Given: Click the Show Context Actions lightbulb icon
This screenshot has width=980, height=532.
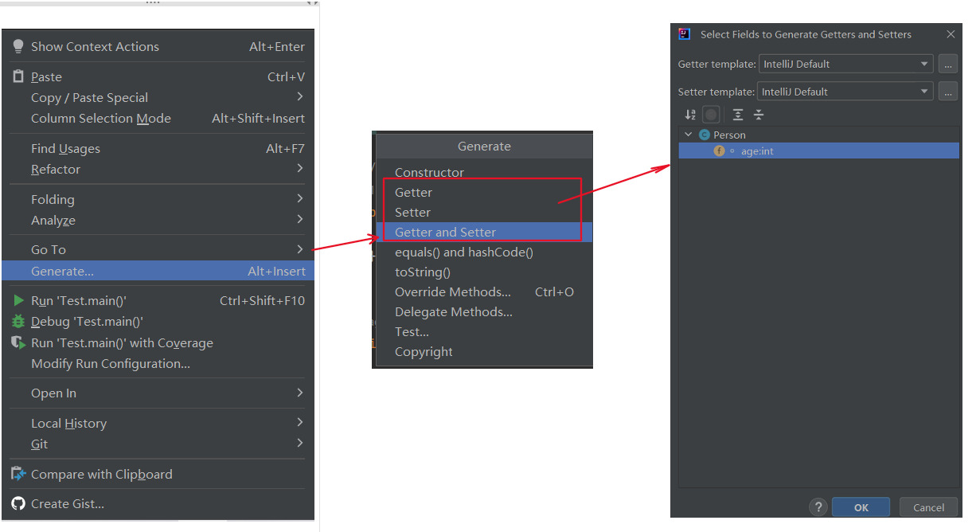Looking at the screenshot, I should (18, 47).
